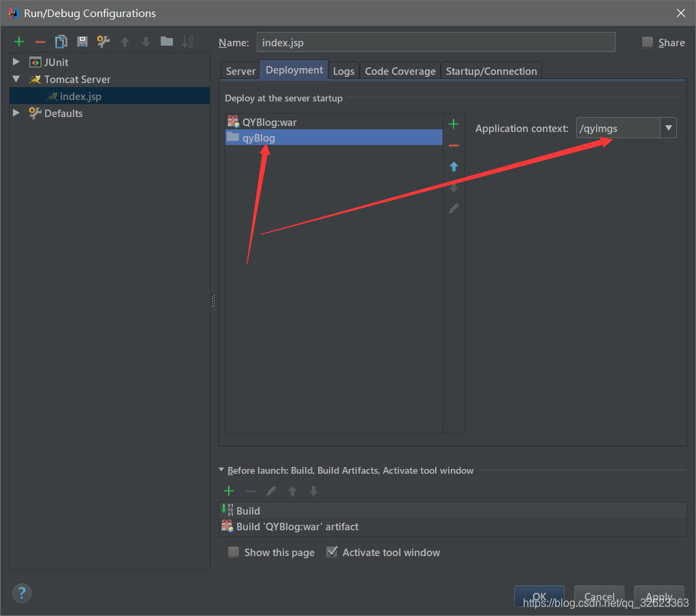Click Apply to save changes

[659, 596]
